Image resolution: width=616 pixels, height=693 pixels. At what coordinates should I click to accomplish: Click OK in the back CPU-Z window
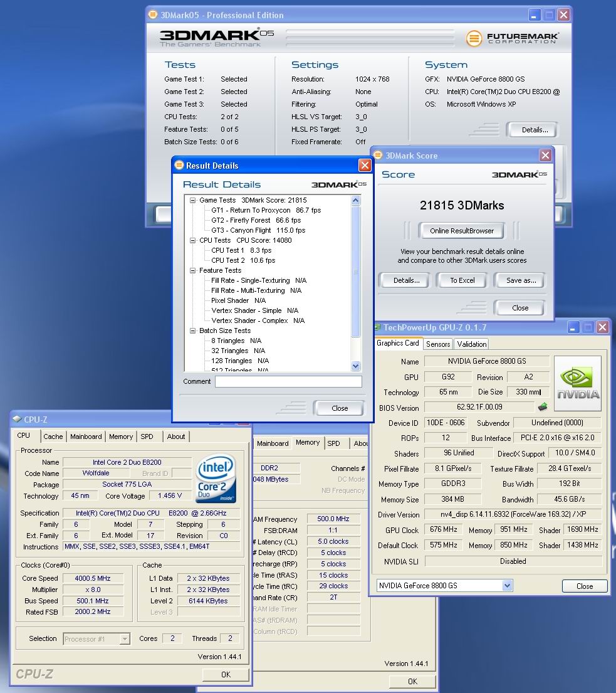click(412, 682)
